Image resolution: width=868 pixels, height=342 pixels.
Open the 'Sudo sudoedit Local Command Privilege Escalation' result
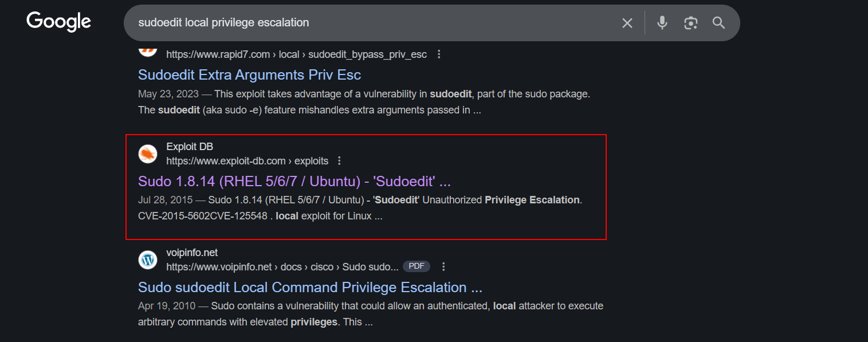point(310,287)
